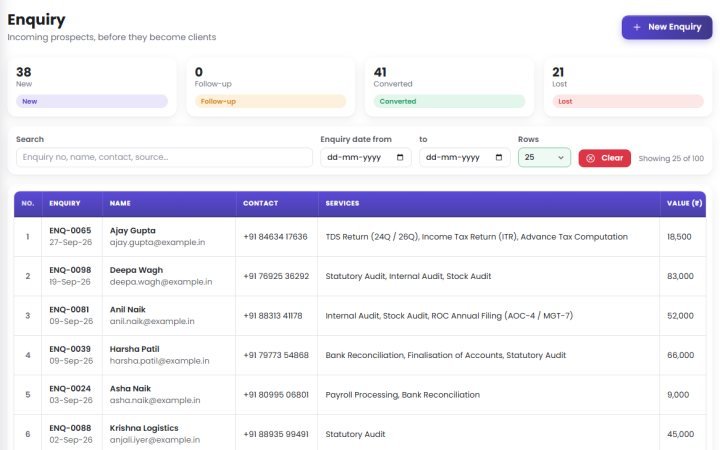
Task: Click phone number +91 88313 41178
Action: pos(273,316)
